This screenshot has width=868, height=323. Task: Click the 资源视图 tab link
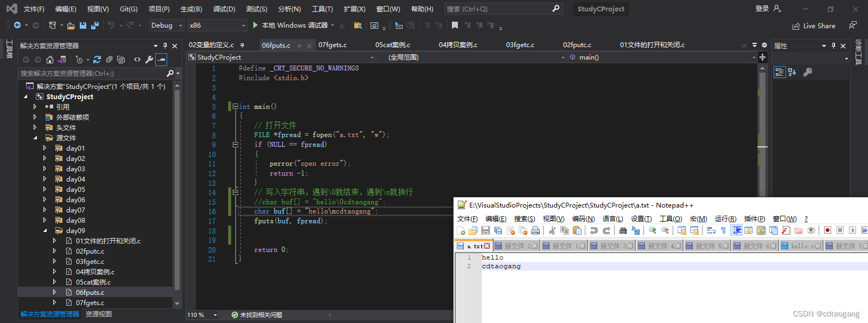point(99,314)
